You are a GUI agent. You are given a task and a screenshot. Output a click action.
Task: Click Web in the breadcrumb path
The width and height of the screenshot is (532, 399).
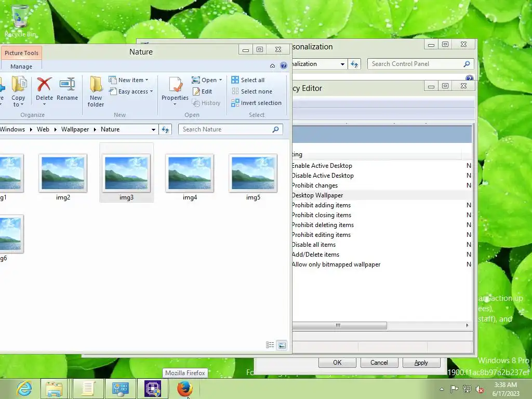point(43,129)
